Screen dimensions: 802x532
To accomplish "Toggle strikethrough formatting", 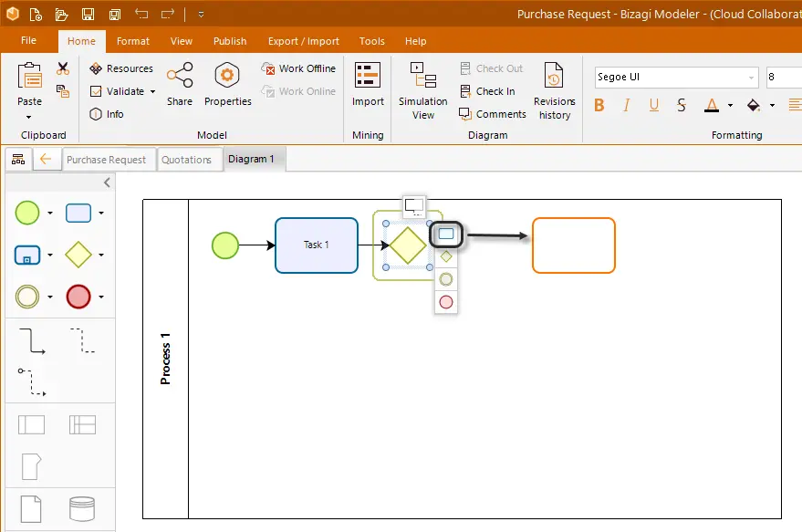I will 681,105.
